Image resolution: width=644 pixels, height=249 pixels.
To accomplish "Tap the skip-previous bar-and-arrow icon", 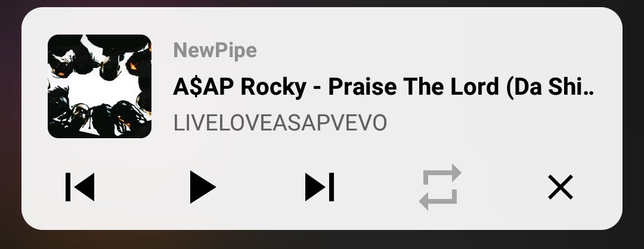I will click(80, 187).
